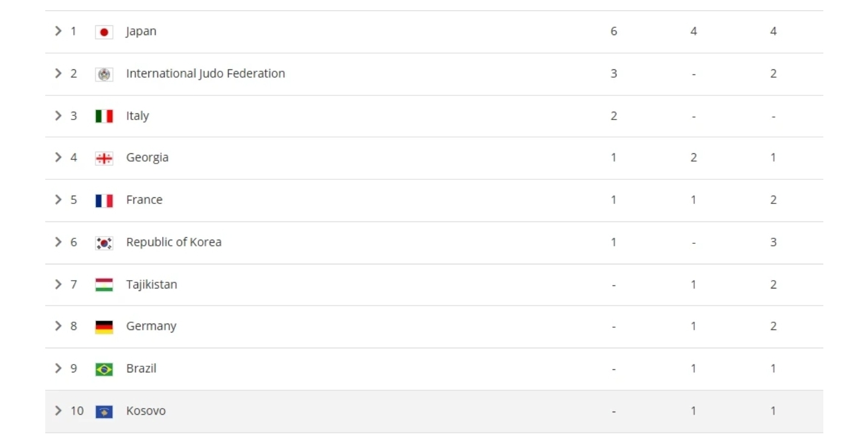Click the Tajikistan flag icon

104,285
